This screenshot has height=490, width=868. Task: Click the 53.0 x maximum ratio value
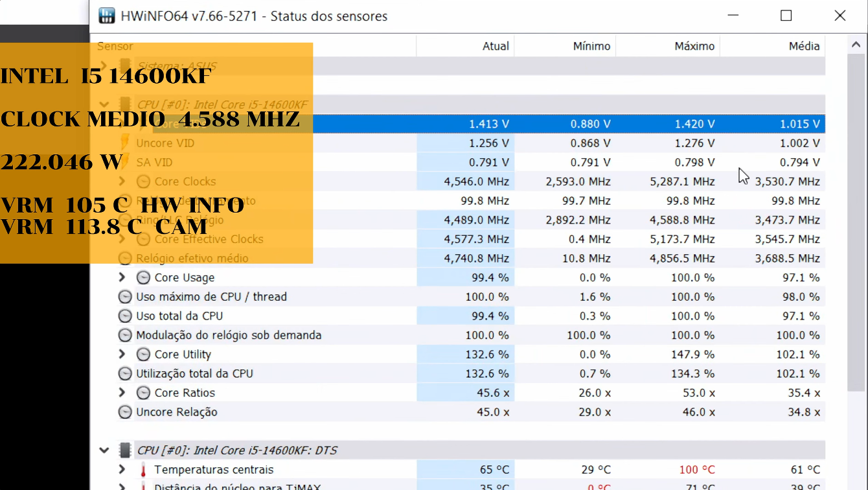[698, 393]
